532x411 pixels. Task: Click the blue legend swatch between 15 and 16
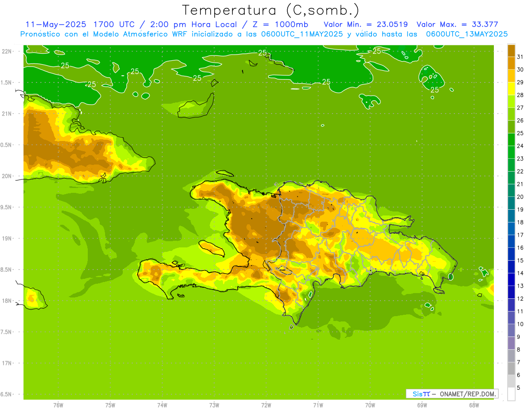pos(511,254)
